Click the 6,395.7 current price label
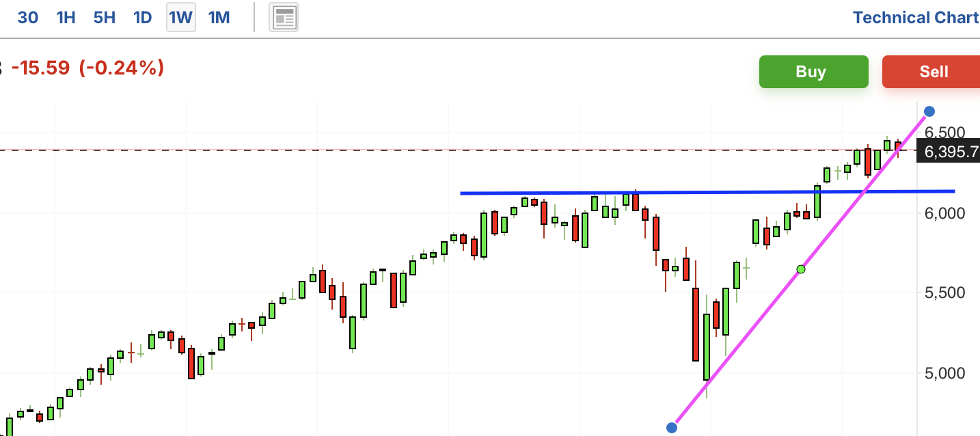 point(951,152)
